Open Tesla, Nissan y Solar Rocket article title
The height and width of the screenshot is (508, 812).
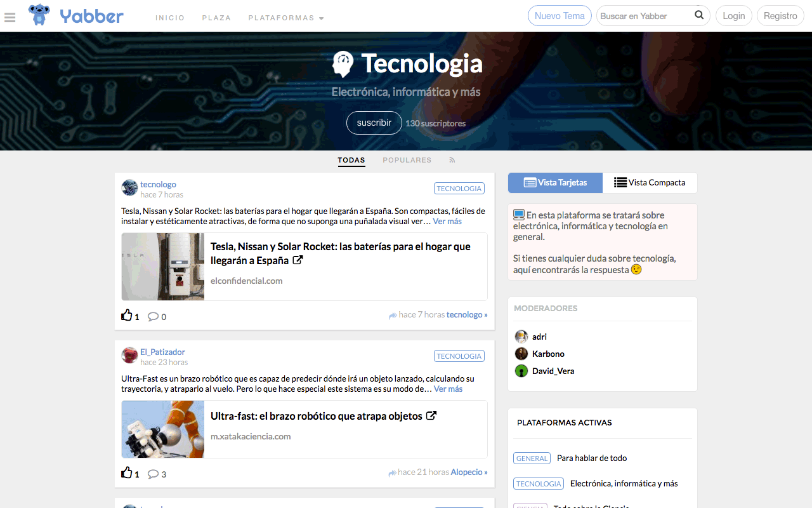(341, 253)
